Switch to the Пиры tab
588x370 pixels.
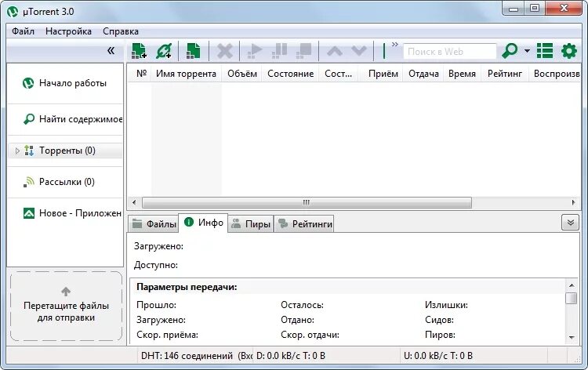tap(251, 224)
